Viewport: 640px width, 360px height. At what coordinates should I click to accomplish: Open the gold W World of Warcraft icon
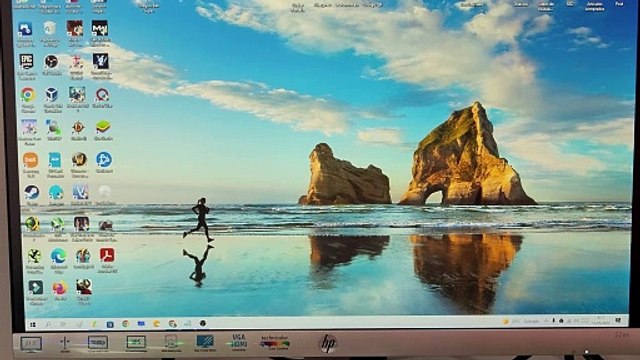79,159
